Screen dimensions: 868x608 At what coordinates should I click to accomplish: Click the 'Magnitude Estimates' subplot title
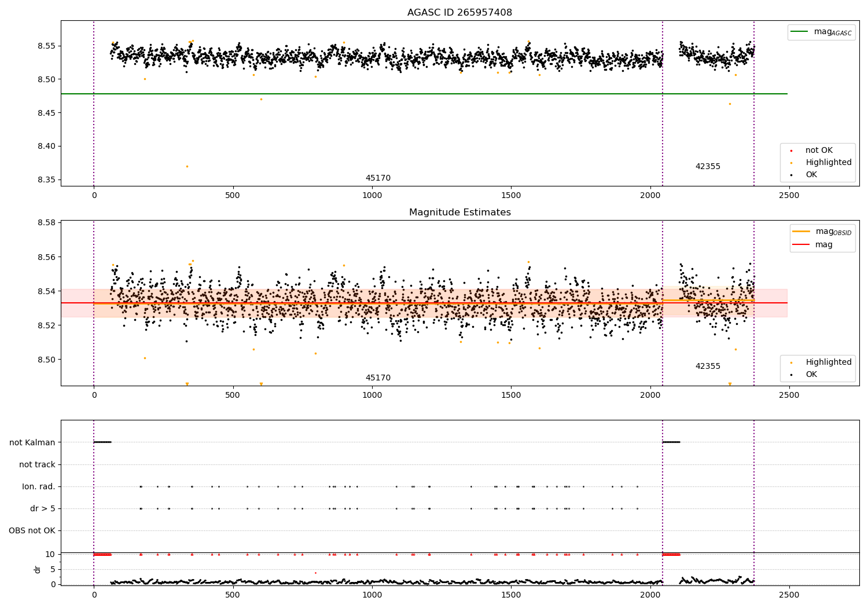coord(459,213)
